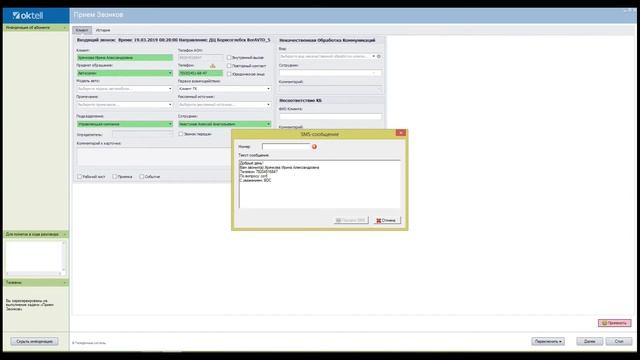Toggle the Повторный контакт checkbox
Screen dimensions: 640x360
[229, 66]
